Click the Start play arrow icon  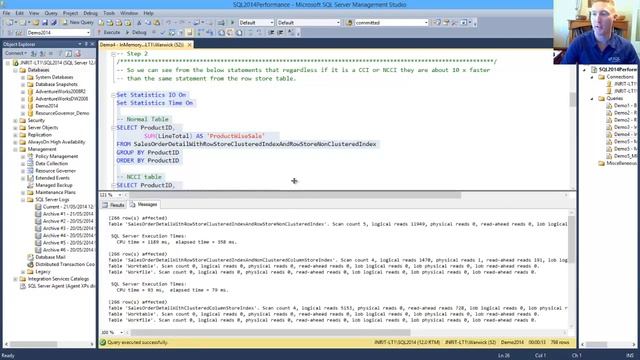pyautogui.click(x=233, y=22)
